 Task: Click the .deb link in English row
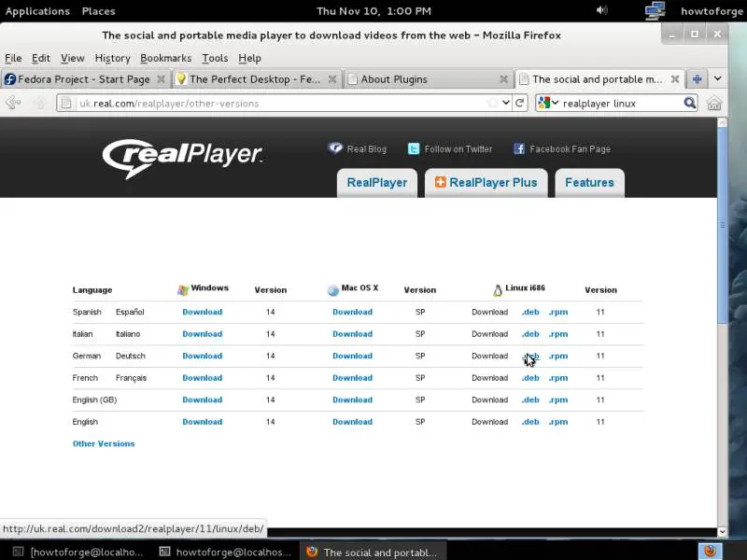click(530, 422)
